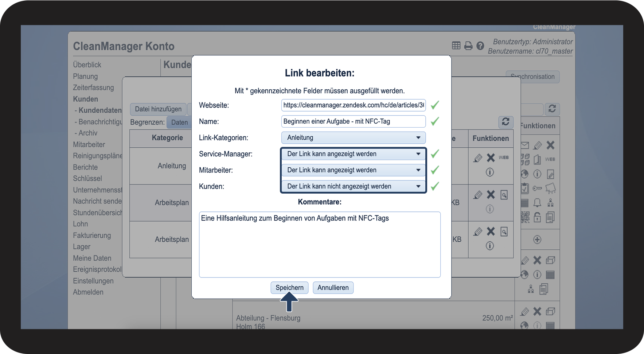
Task: Preview the lower Arbeitsplan file with the magnifier
Action: 504,232
